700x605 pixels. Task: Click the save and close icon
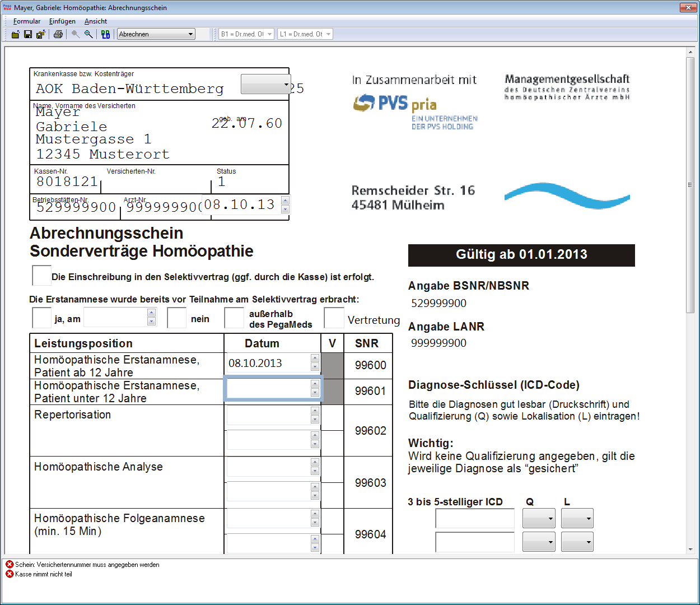[40, 34]
